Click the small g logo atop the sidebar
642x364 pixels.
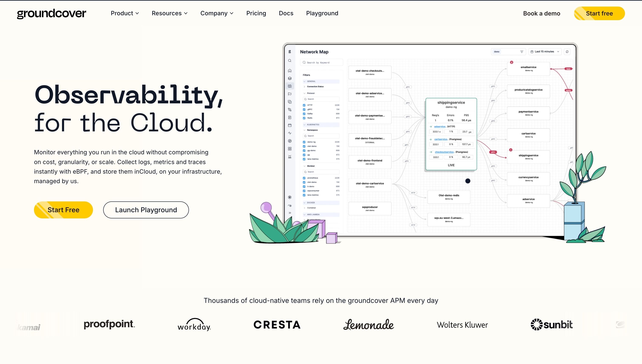pos(290,52)
